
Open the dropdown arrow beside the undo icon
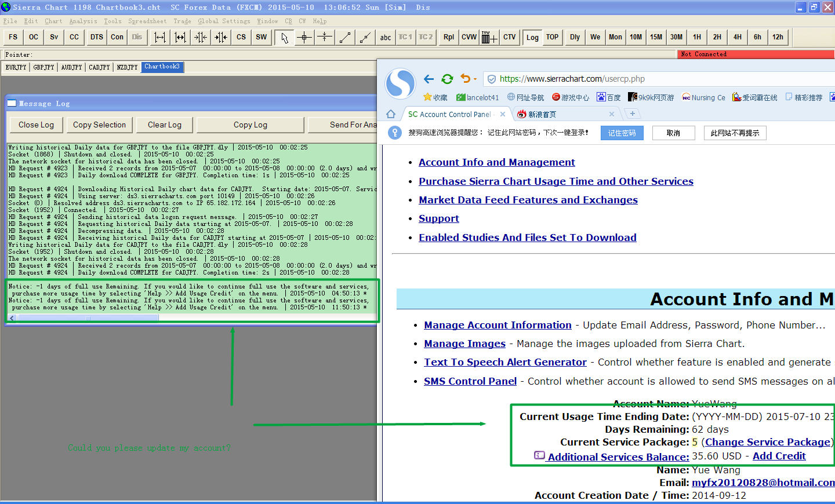coord(475,79)
